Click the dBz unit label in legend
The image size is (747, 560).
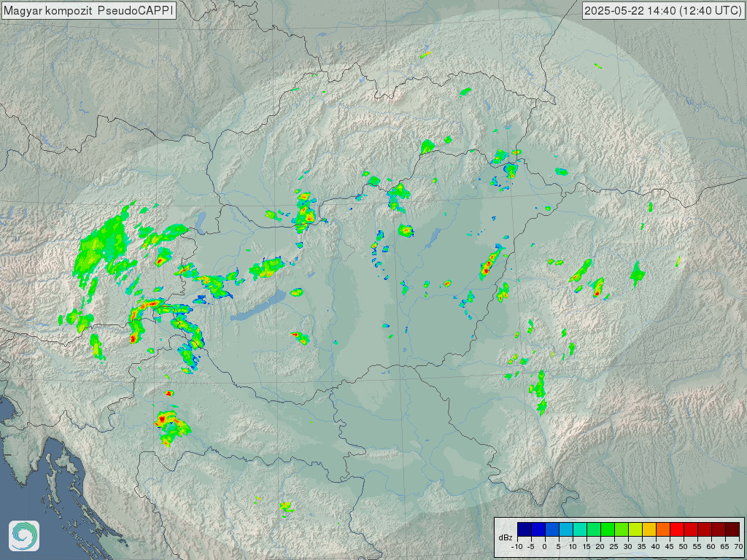click(506, 537)
